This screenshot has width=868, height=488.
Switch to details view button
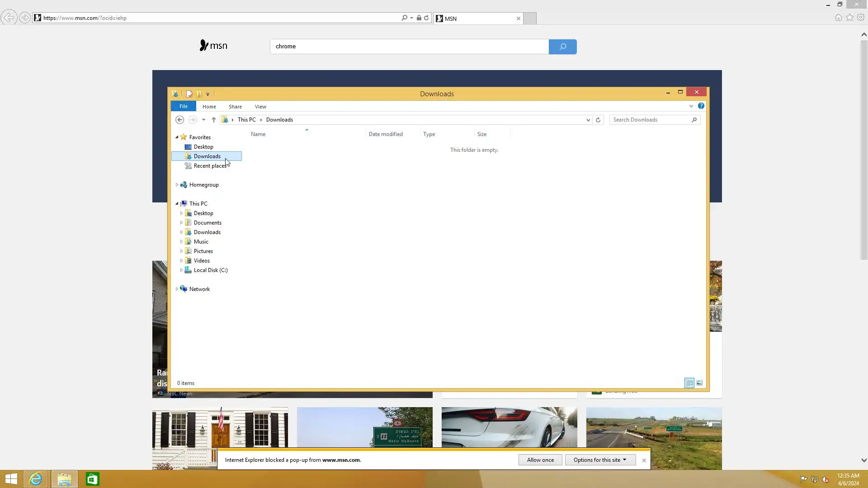(x=689, y=383)
